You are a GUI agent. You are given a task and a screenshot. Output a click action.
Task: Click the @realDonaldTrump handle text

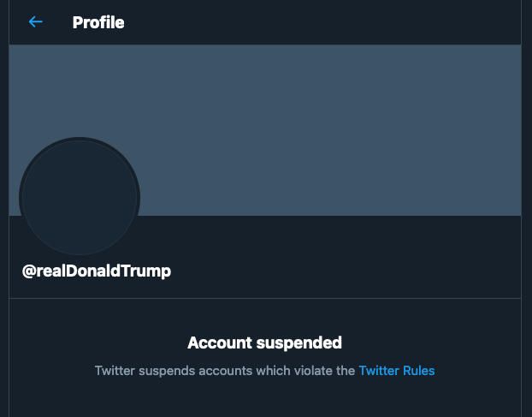point(97,271)
